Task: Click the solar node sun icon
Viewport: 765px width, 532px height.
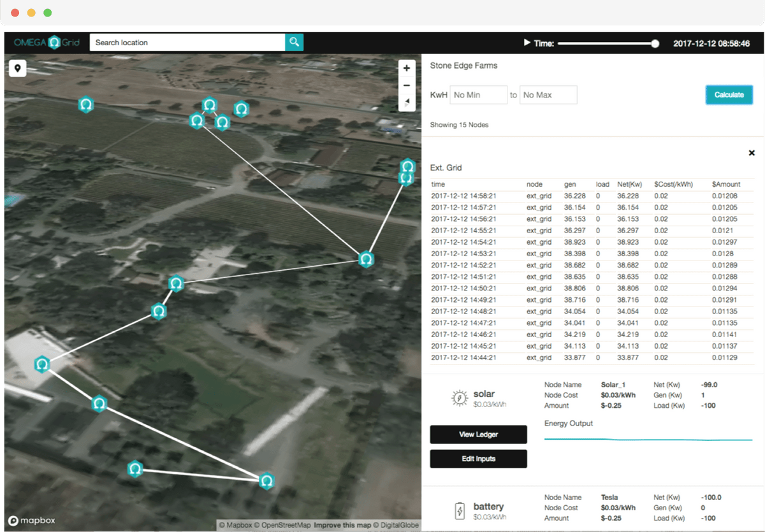Action: (x=458, y=399)
